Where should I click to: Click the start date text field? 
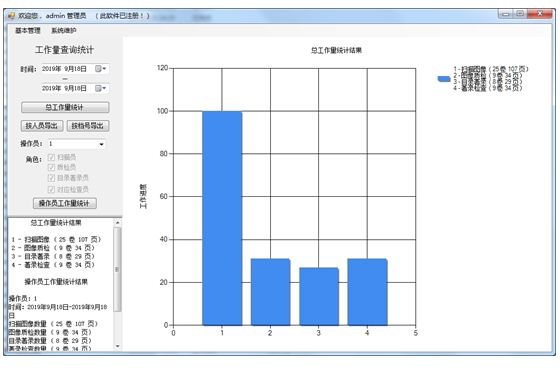click(68, 69)
